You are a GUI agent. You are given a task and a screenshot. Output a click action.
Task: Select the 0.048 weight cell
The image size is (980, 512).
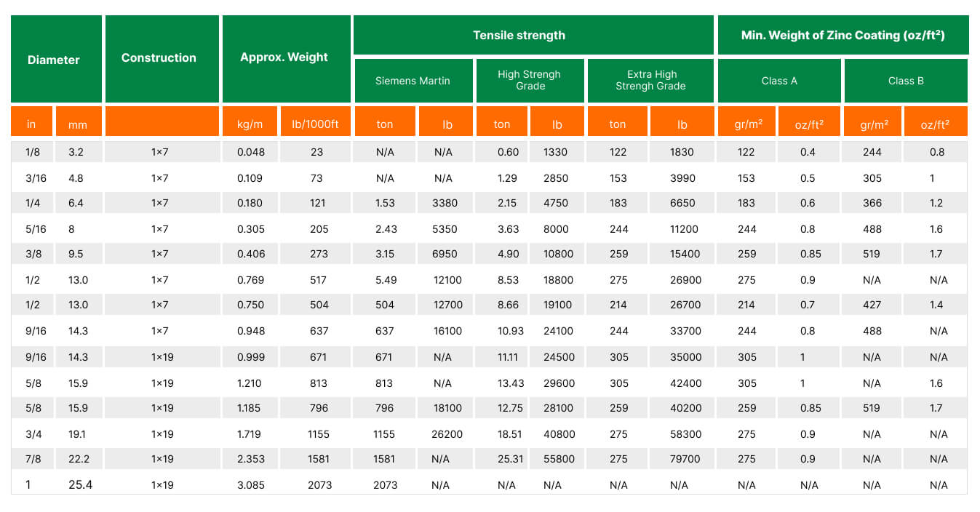[x=251, y=152]
